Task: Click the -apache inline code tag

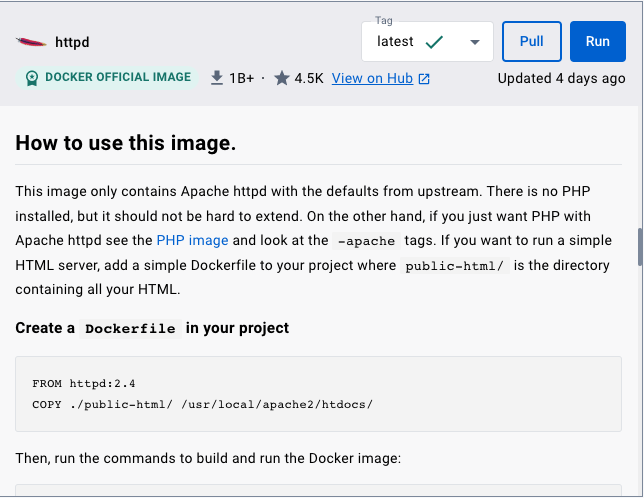Action: 366,241
